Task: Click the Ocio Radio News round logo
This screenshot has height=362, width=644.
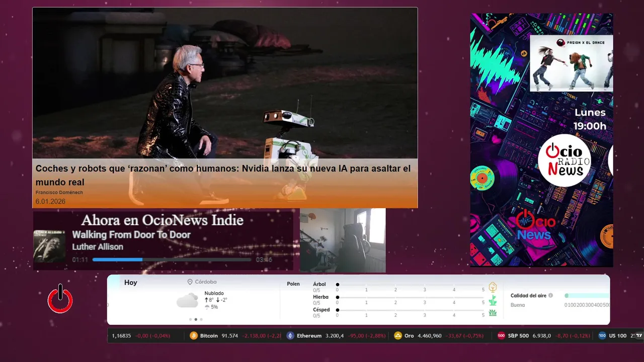Action: click(x=564, y=160)
